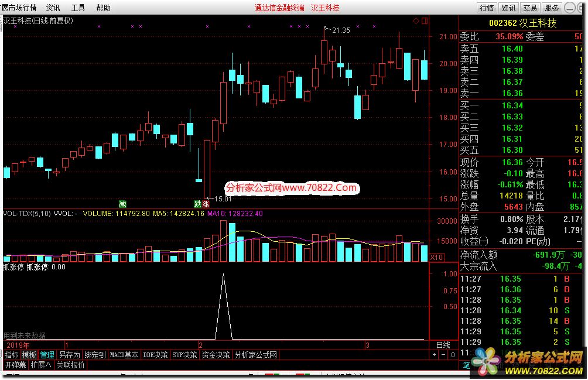This screenshot has width=588, height=380.
Task: Click the 大宗流入 value -98.4万
Action: 555,266
